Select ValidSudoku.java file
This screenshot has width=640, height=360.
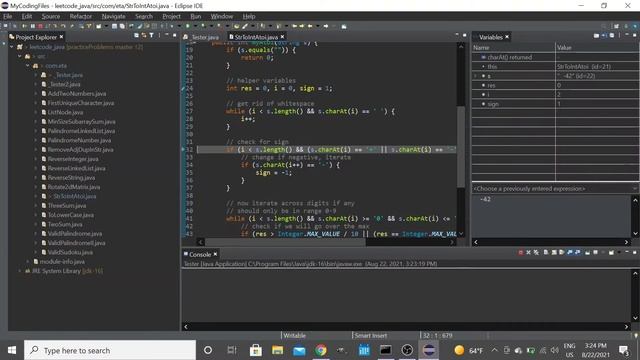70,252
